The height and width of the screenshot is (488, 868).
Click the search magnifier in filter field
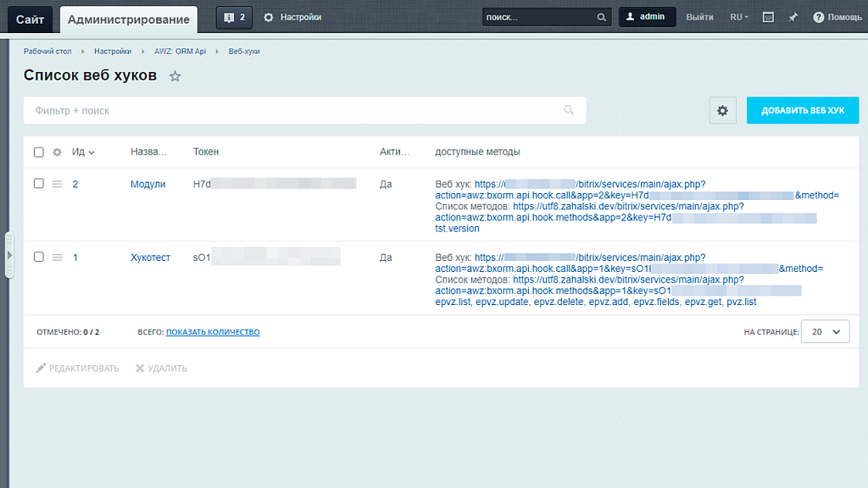569,110
